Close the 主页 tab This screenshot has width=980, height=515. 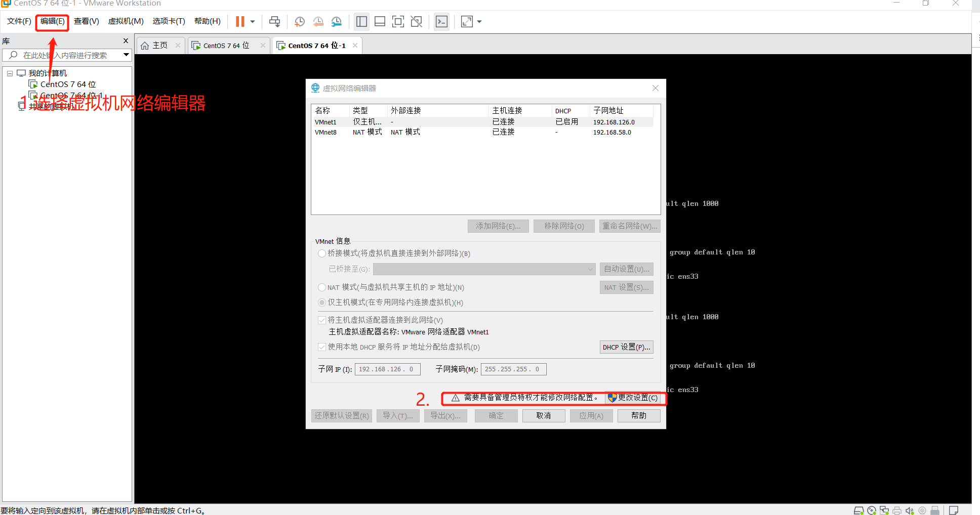tap(178, 46)
